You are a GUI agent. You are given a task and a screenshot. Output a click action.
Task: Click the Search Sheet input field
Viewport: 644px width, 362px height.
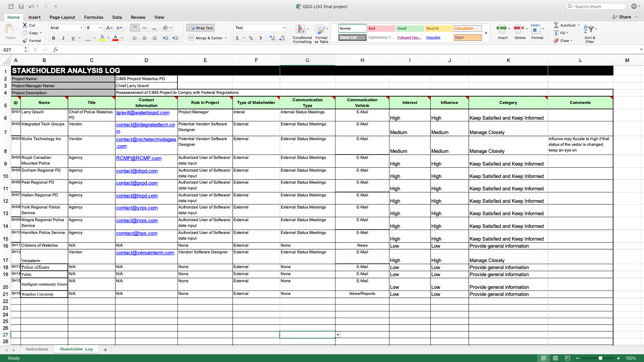tap(599, 7)
